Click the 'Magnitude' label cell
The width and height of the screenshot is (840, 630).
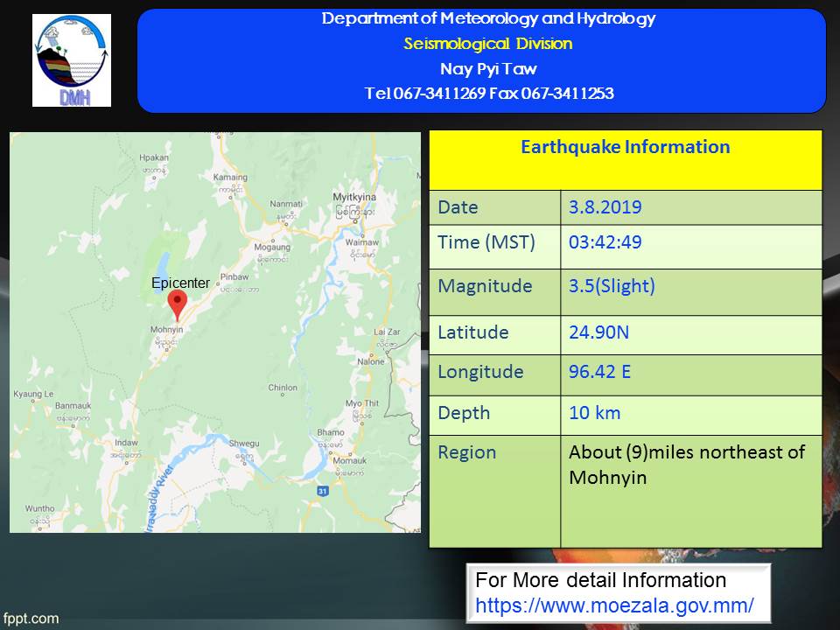[x=495, y=292]
